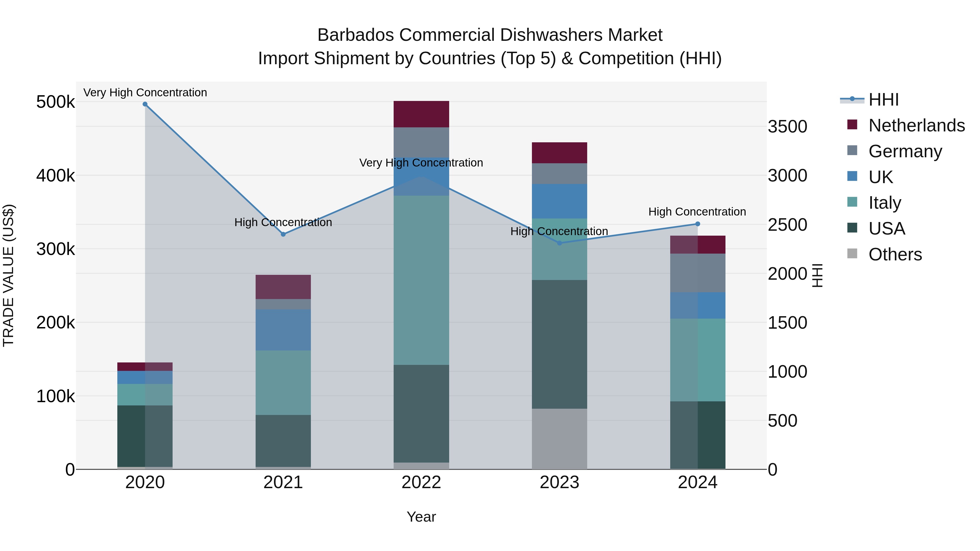Select the 2021 HHI data point

(283, 235)
